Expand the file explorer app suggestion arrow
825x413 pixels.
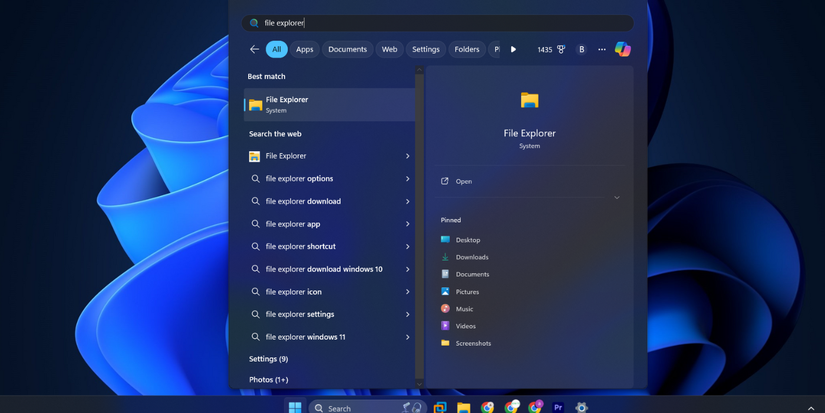click(407, 224)
